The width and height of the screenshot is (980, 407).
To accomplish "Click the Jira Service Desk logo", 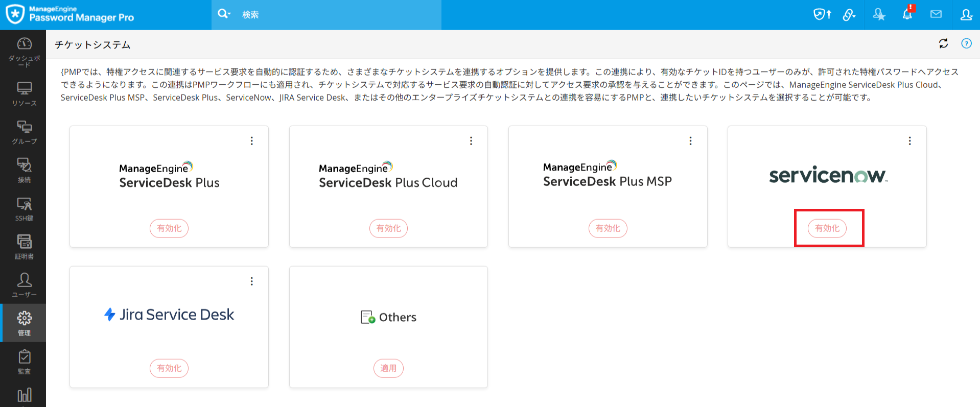I will pyautogui.click(x=169, y=315).
